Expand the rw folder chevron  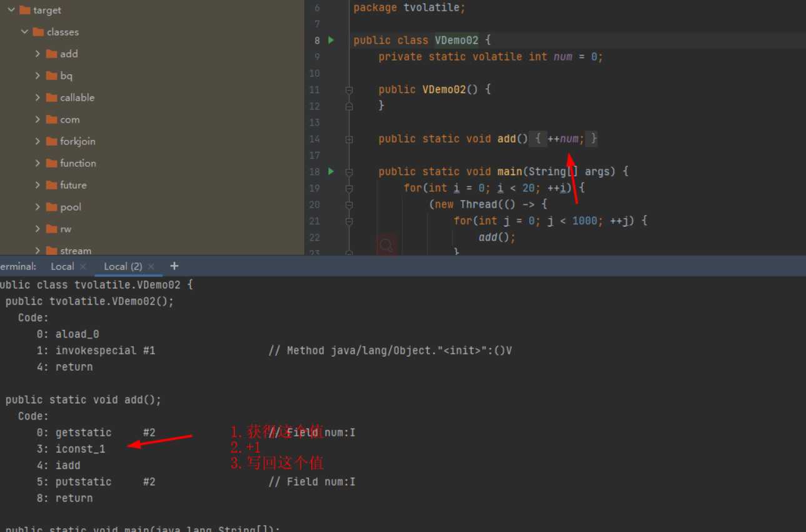(38, 229)
